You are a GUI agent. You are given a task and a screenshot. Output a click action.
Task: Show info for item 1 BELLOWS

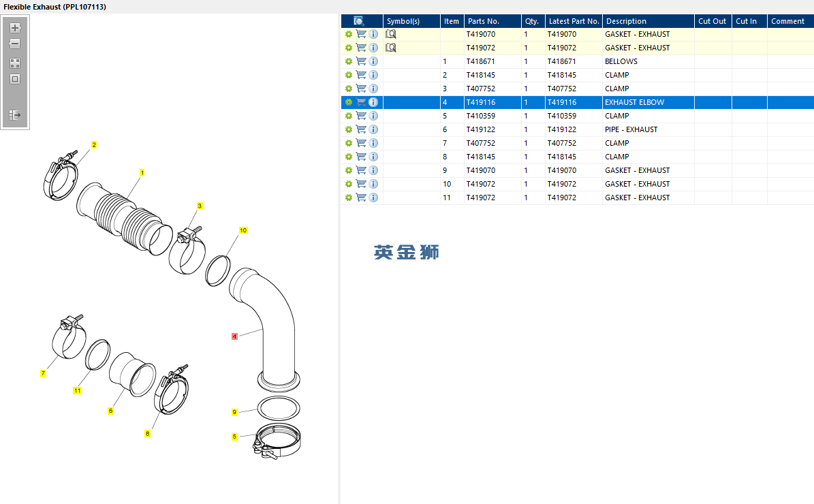373,61
